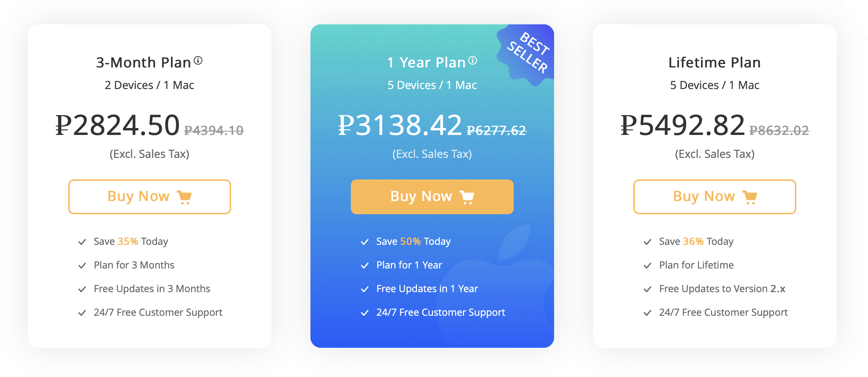Buy the 3-Month Plan now

click(150, 197)
